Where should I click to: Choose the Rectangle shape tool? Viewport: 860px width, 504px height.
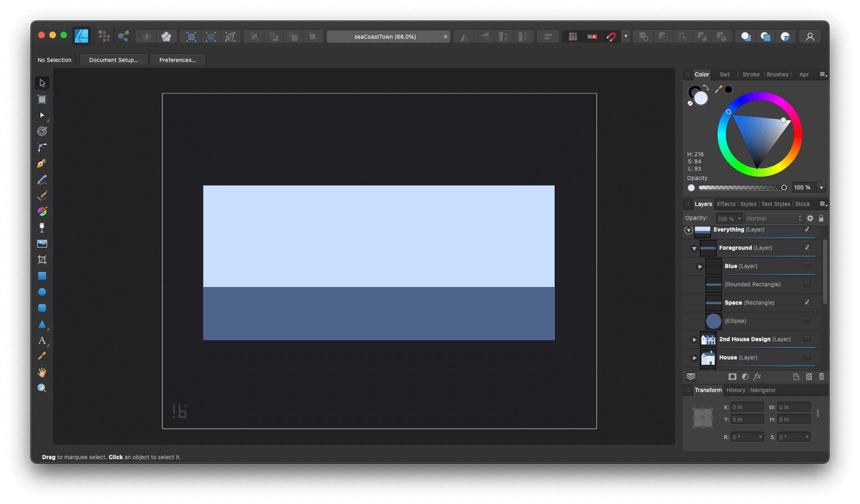pos(42,276)
